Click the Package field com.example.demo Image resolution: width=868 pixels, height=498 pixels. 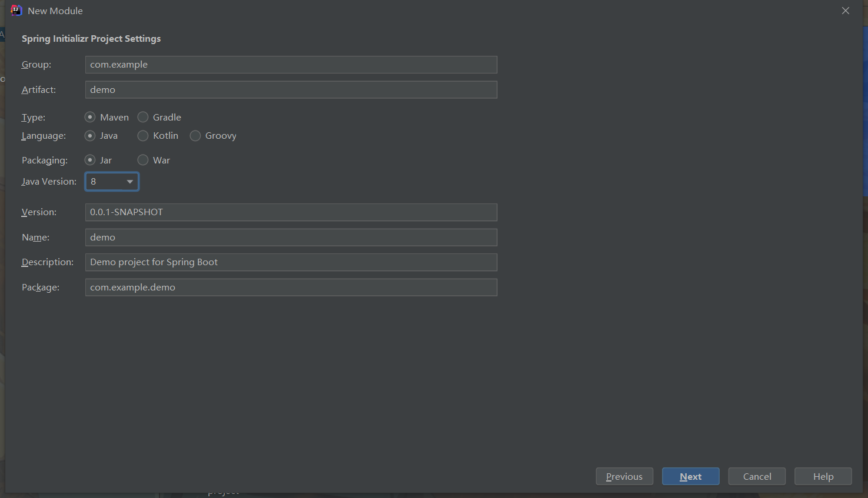pyautogui.click(x=291, y=288)
